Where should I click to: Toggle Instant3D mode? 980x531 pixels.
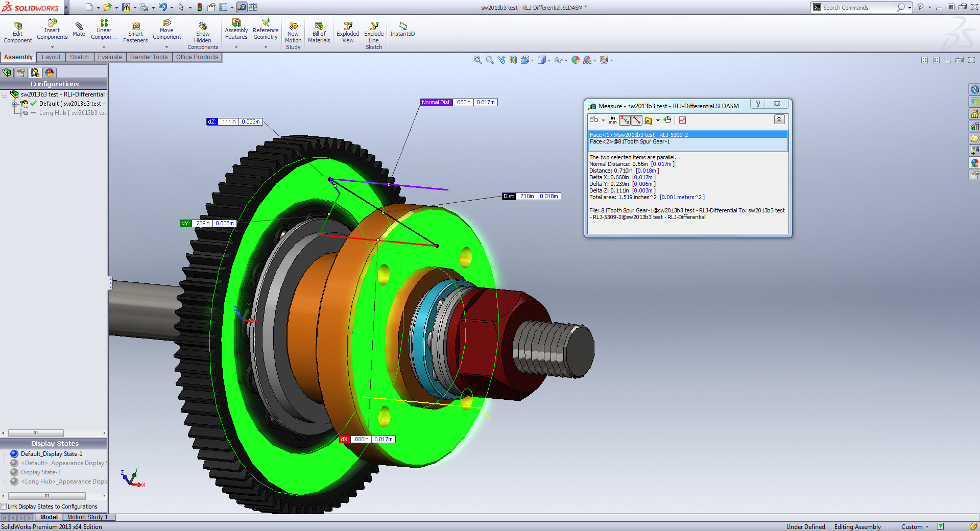click(x=402, y=29)
